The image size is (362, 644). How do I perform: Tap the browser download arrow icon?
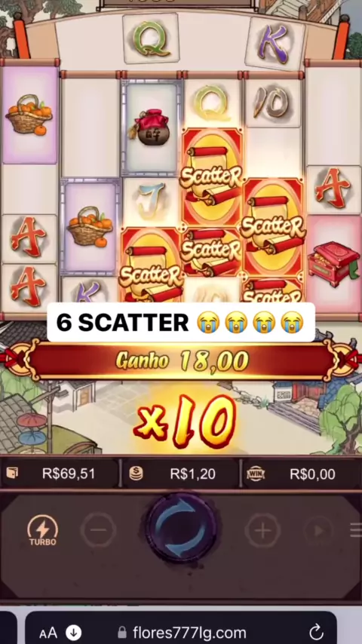point(74,632)
